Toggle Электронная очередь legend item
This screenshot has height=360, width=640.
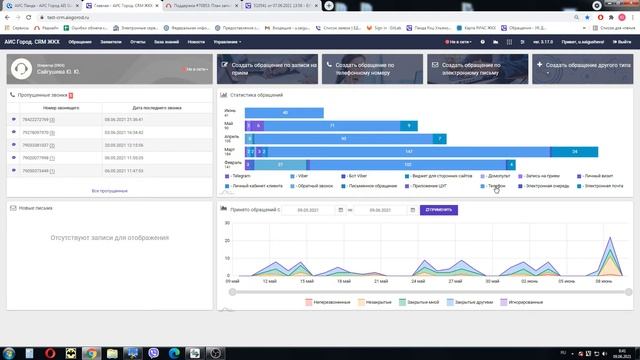[544, 186]
